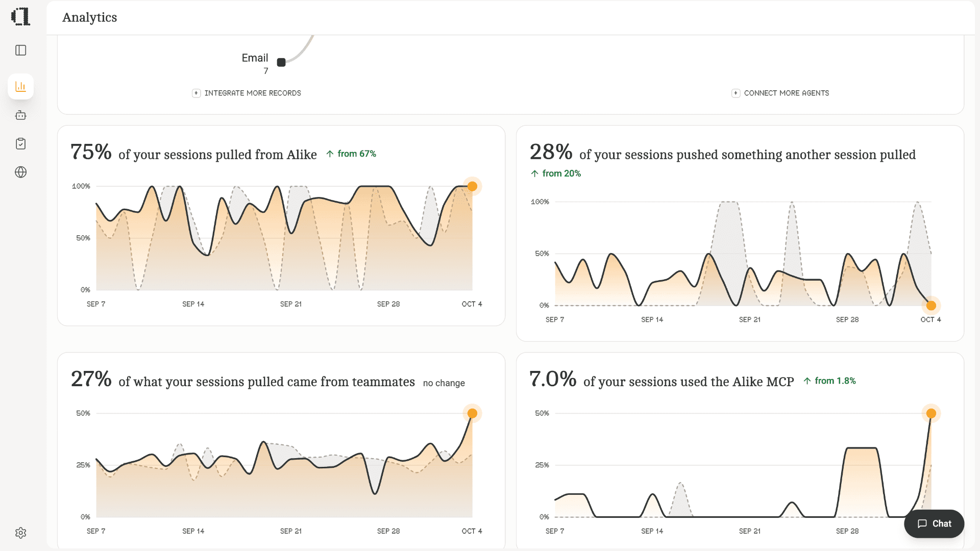Screen dimensions: 980x551
Task: Click 'from 1.8%' change indicator
Action: 830,381
